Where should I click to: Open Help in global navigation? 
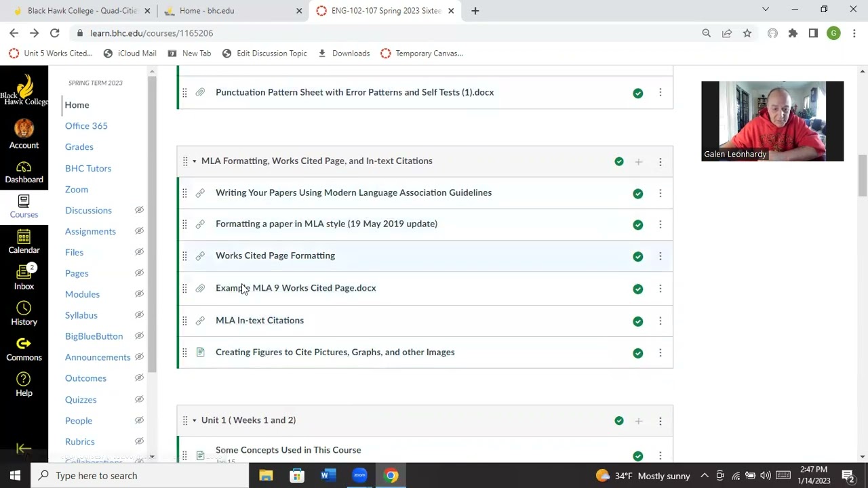[x=24, y=384]
